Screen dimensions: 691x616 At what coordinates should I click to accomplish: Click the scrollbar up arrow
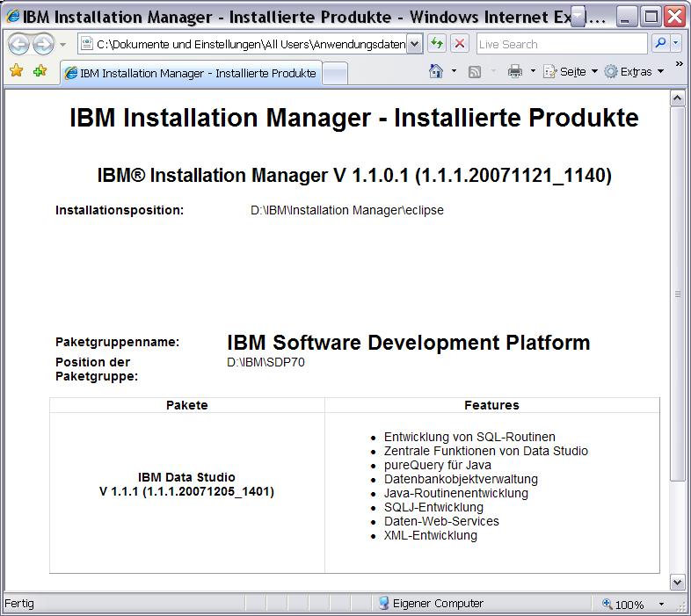pos(677,98)
